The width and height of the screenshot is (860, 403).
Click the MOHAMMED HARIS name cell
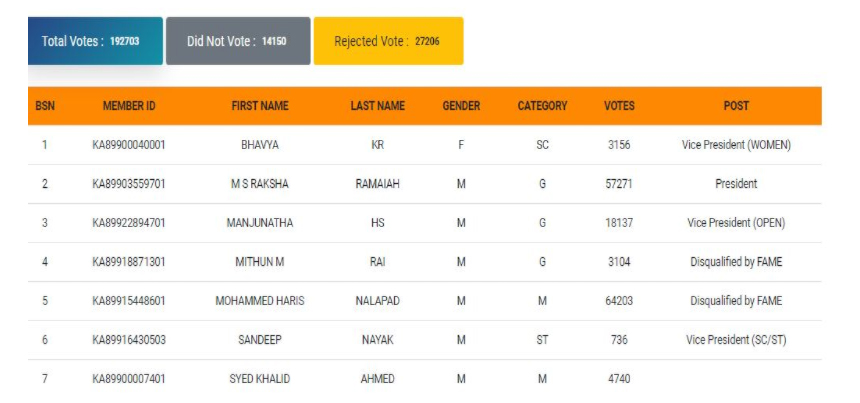point(260,301)
